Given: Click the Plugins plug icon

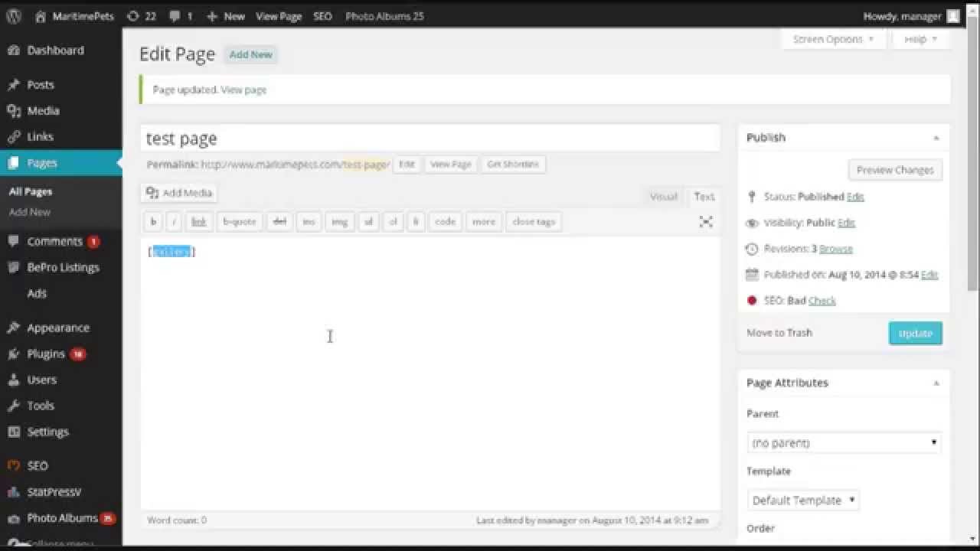Looking at the screenshot, I should (14, 354).
